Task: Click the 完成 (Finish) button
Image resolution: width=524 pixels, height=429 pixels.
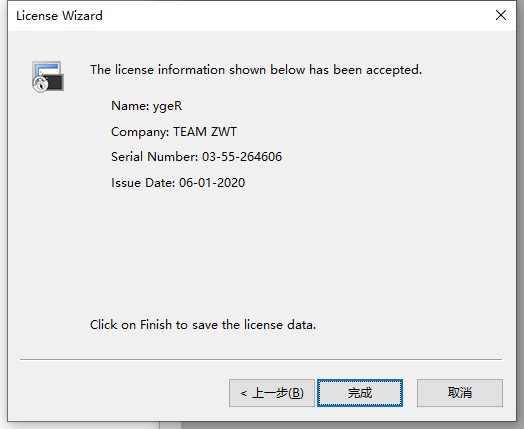Action: (360, 393)
